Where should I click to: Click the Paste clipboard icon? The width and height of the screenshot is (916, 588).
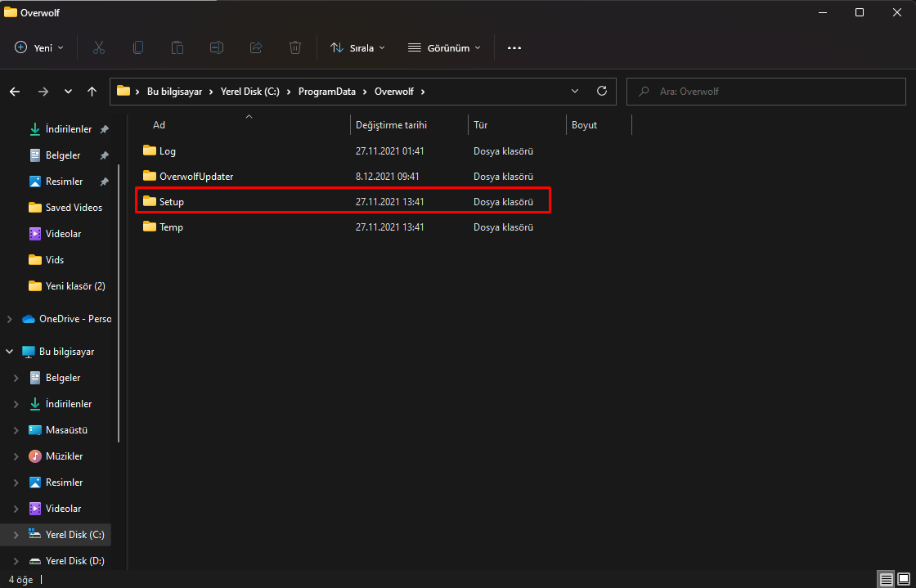tap(177, 48)
